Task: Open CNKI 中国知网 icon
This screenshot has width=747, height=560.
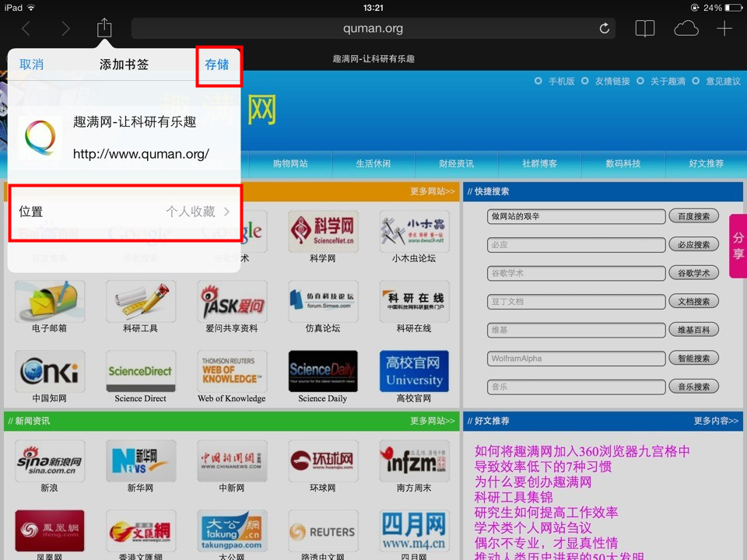Action: [x=50, y=372]
